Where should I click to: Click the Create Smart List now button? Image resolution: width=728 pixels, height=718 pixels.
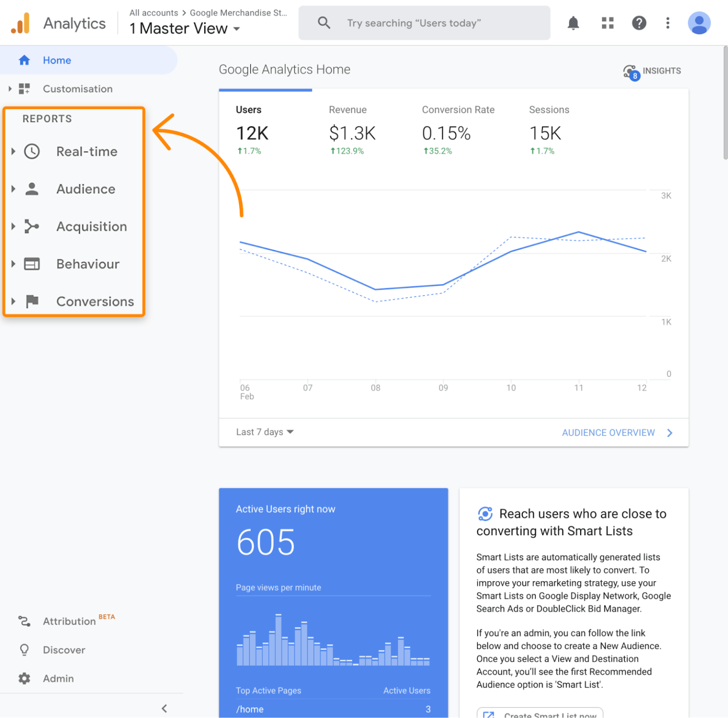(x=540, y=714)
